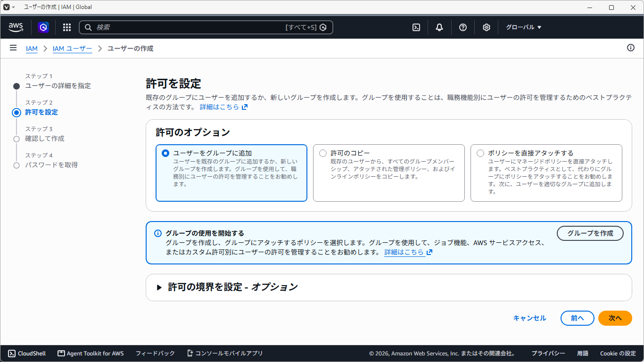Select '許可のコピー' radio option
The width and height of the screenshot is (644, 362).
click(x=323, y=153)
